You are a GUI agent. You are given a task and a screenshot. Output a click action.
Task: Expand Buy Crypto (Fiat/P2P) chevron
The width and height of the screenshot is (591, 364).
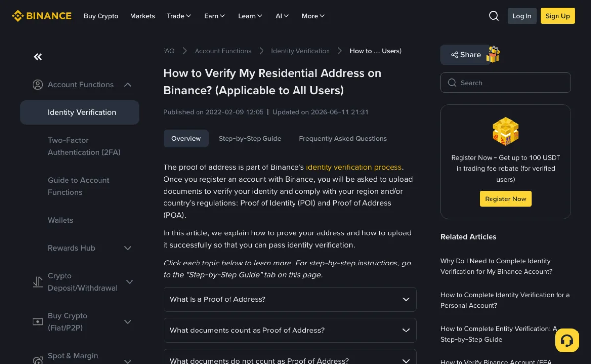pyautogui.click(x=128, y=322)
